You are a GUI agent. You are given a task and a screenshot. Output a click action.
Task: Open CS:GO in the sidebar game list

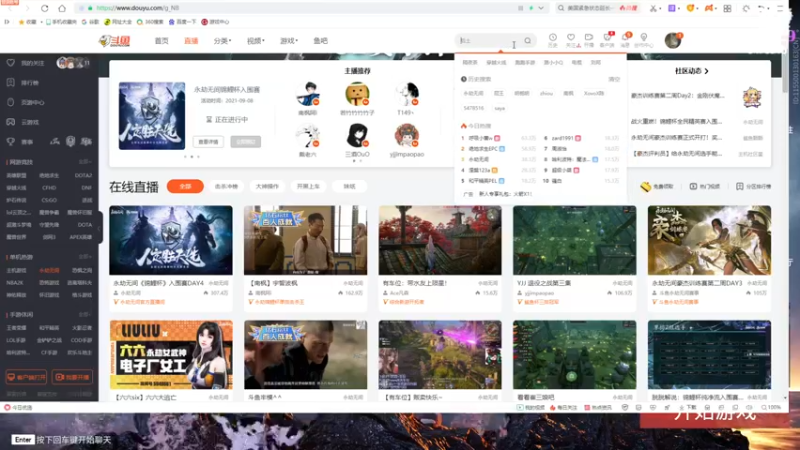coord(49,200)
